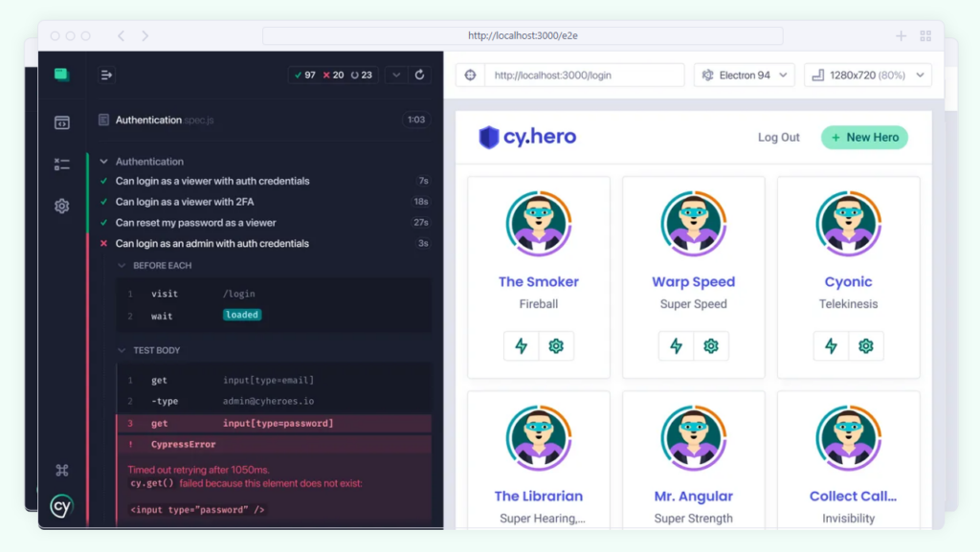Click the passed tests count 97
Image resolution: width=980 pixels, height=552 pixels.
pyautogui.click(x=305, y=75)
